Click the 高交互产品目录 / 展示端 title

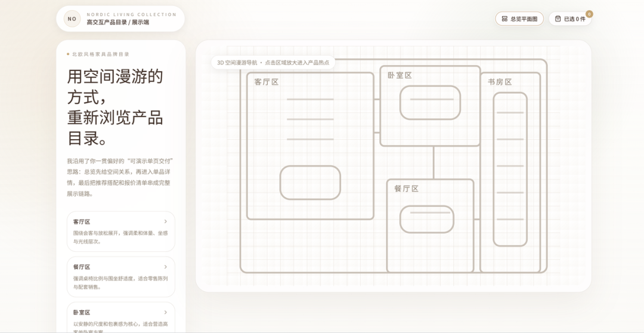pos(118,23)
